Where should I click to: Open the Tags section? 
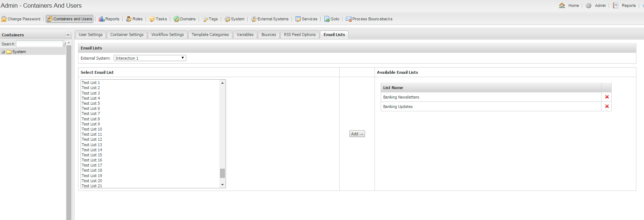point(210,19)
